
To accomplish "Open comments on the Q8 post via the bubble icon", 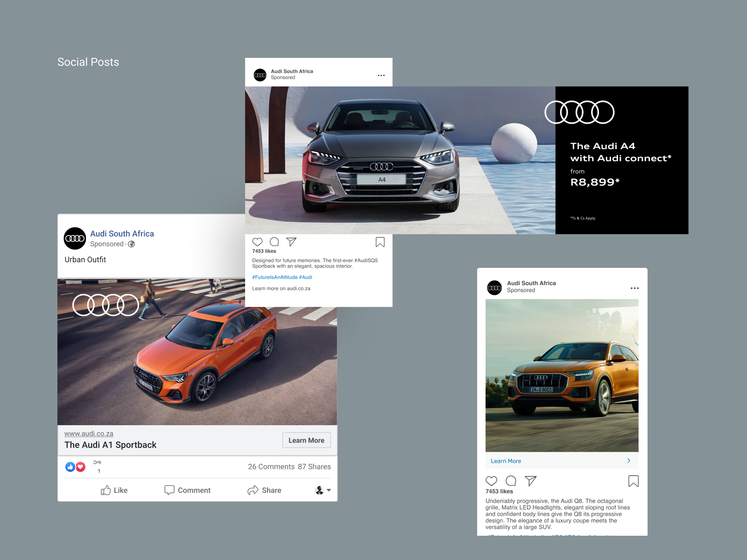I will [511, 481].
